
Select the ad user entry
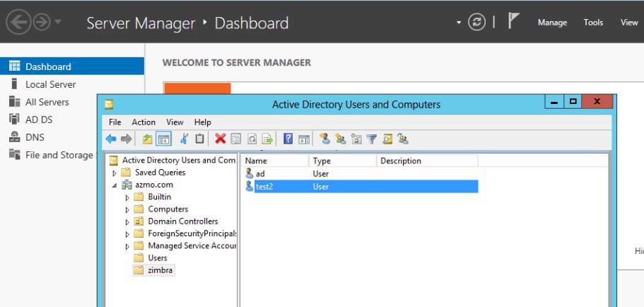tap(260, 173)
